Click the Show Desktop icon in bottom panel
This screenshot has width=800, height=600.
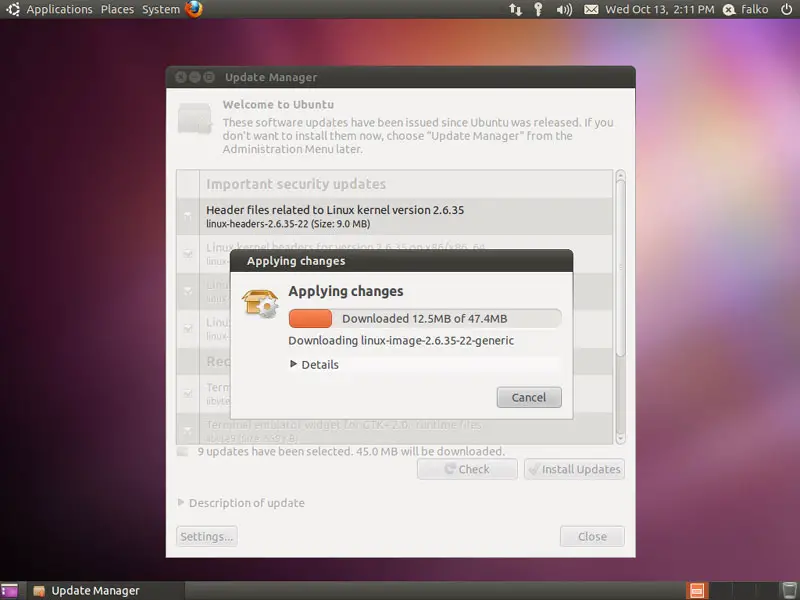[9, 590]
